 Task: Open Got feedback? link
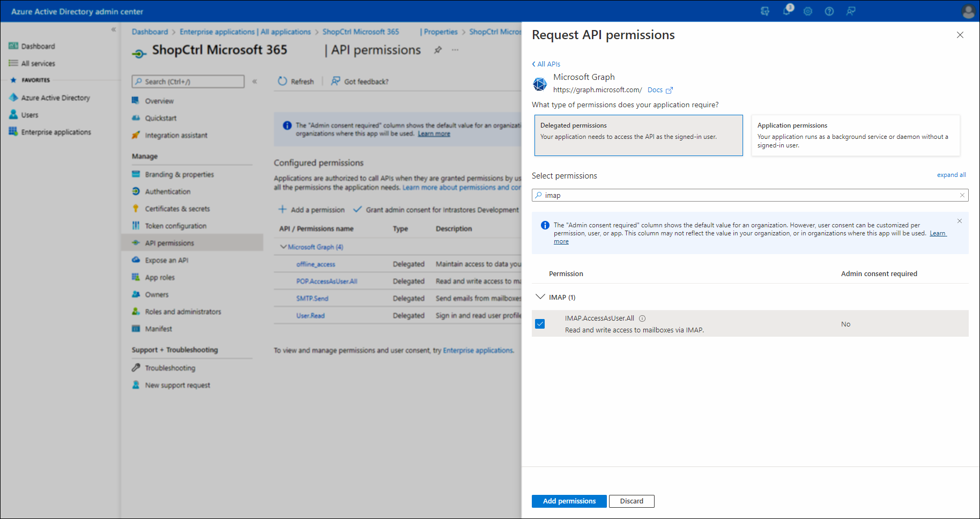pyautogui.click(x=360, y=81)
